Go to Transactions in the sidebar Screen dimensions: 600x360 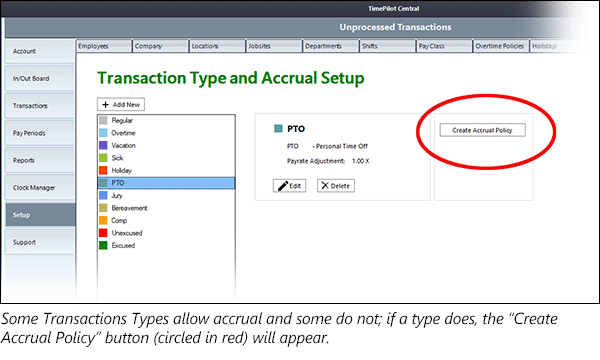(x=40, y=106)
